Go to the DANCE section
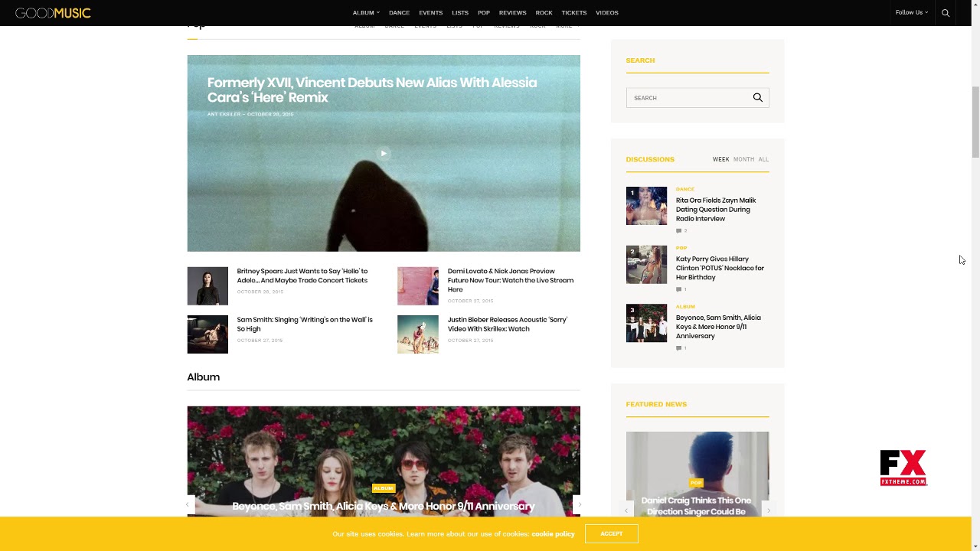 [x=399, y=13]
